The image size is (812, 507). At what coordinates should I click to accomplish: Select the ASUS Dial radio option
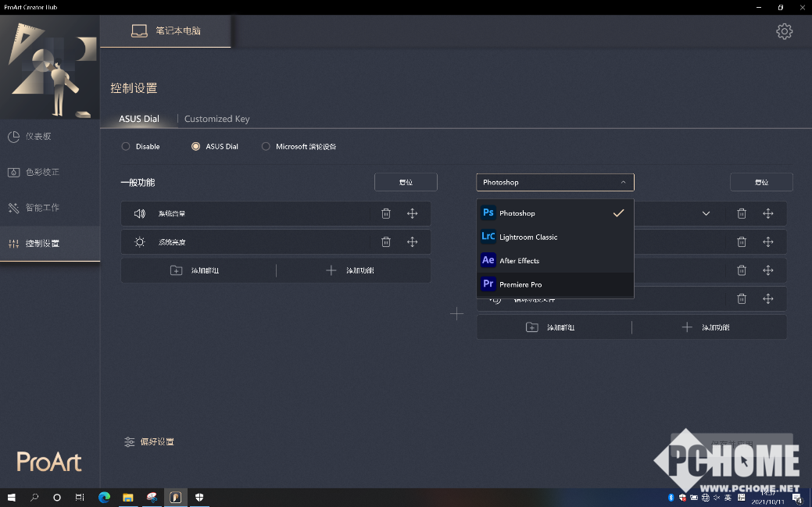pyautogui.click(x=215, y=147)
